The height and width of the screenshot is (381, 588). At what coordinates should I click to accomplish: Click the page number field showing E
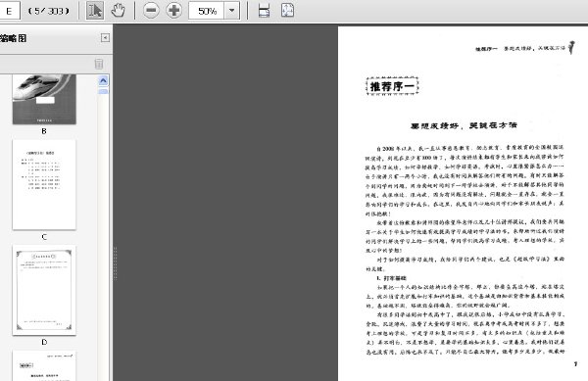point(9,11)
